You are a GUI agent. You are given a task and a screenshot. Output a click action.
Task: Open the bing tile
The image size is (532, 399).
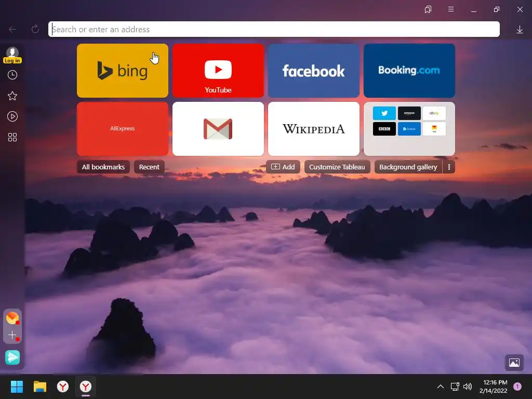[123, 71]
